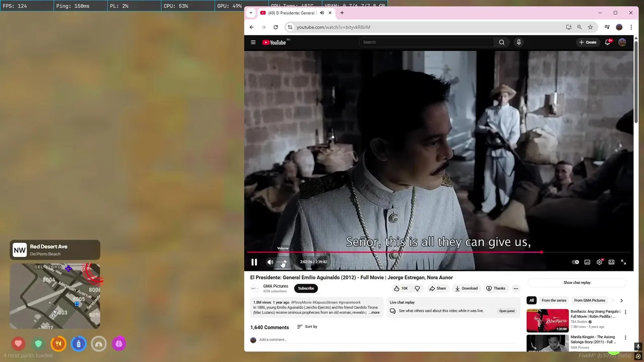Image resolution: width=644 pixels, height=362 pixels.
Task: Download the video
Action: click(466, 288)
